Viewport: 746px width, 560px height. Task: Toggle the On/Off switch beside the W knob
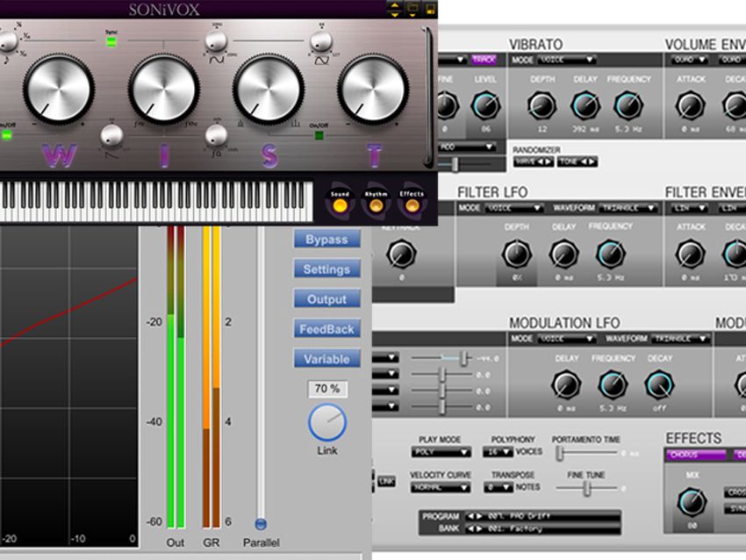[7, 134]
